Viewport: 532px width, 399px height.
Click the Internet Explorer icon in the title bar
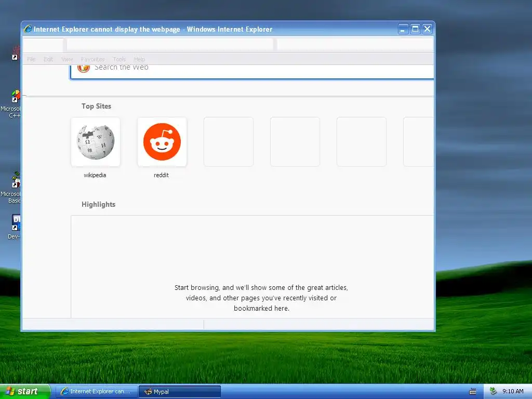point(28,29)
